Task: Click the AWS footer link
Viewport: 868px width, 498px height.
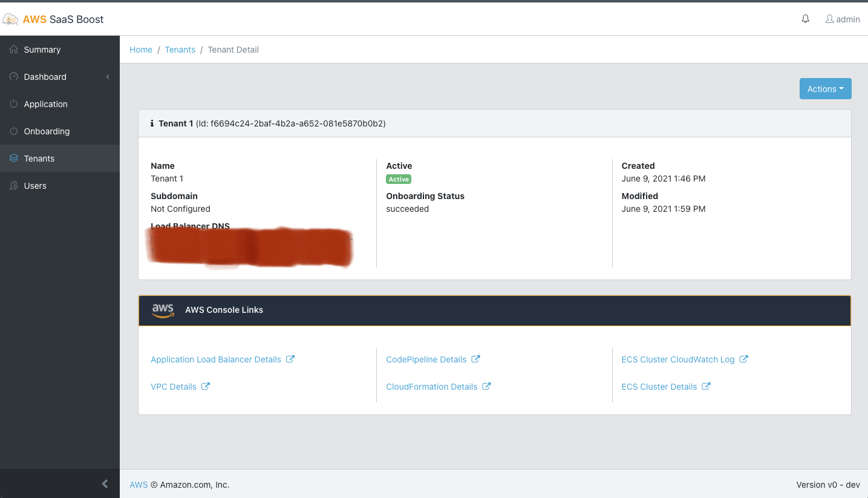Action: 139,485
